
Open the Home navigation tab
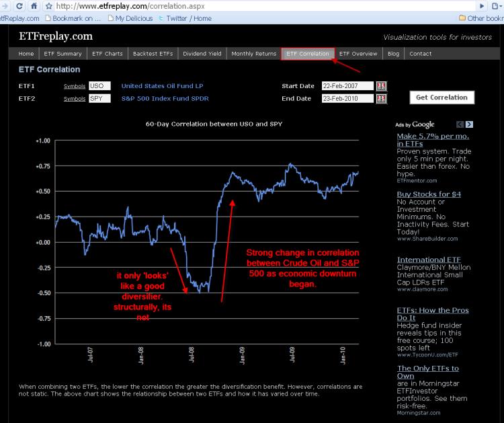pos(26,54)
